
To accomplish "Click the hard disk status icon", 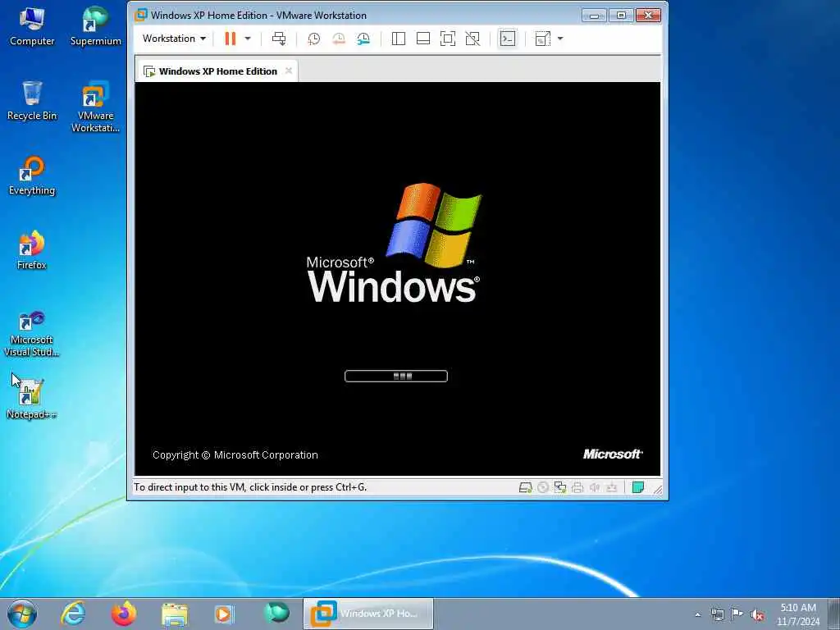I will pos(526,487).
